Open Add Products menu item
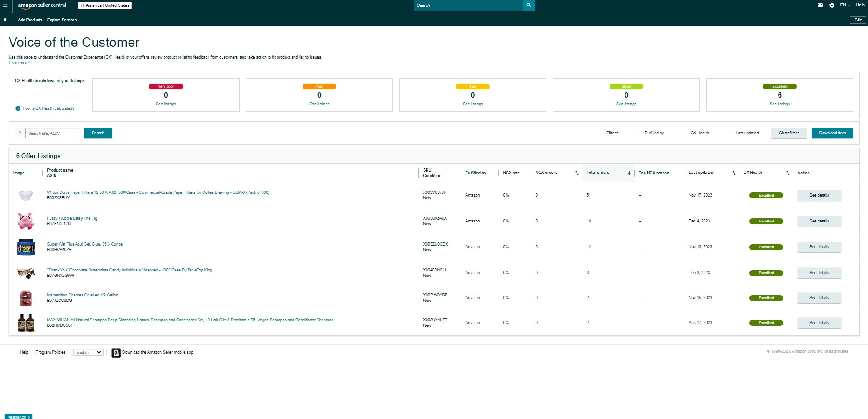 point(30,20)
